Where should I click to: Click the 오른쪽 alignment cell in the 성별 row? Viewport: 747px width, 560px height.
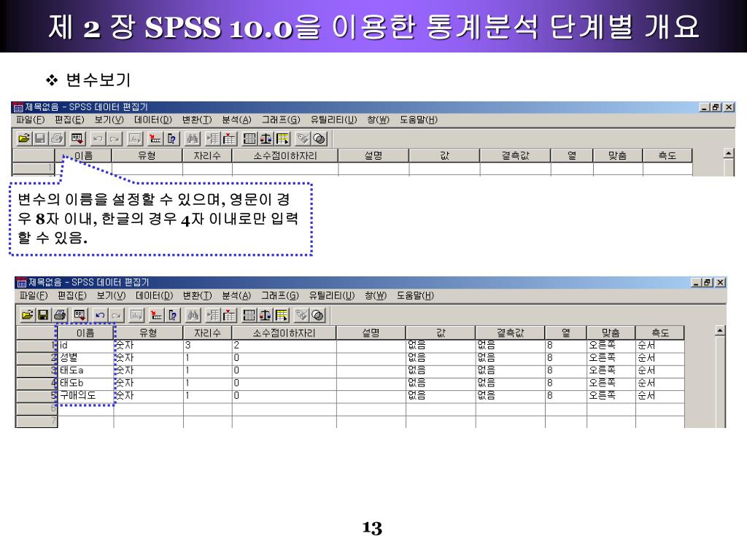click(x=611, y=357)
